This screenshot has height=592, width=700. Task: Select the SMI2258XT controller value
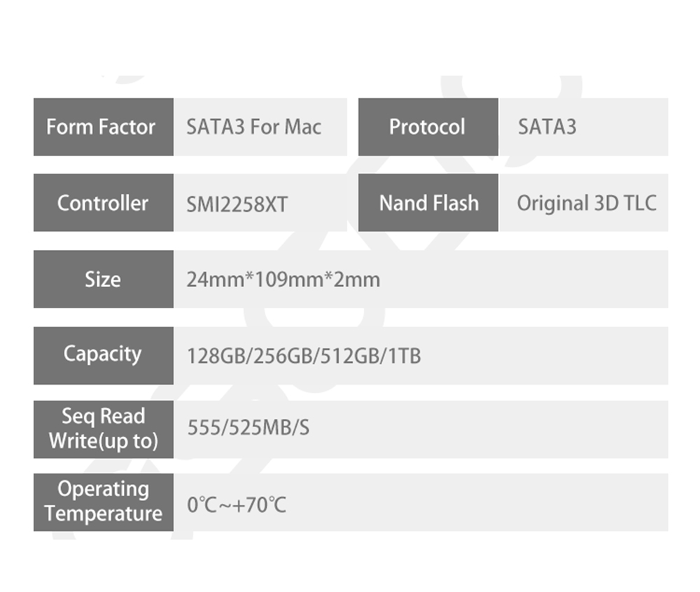(237, 204)
